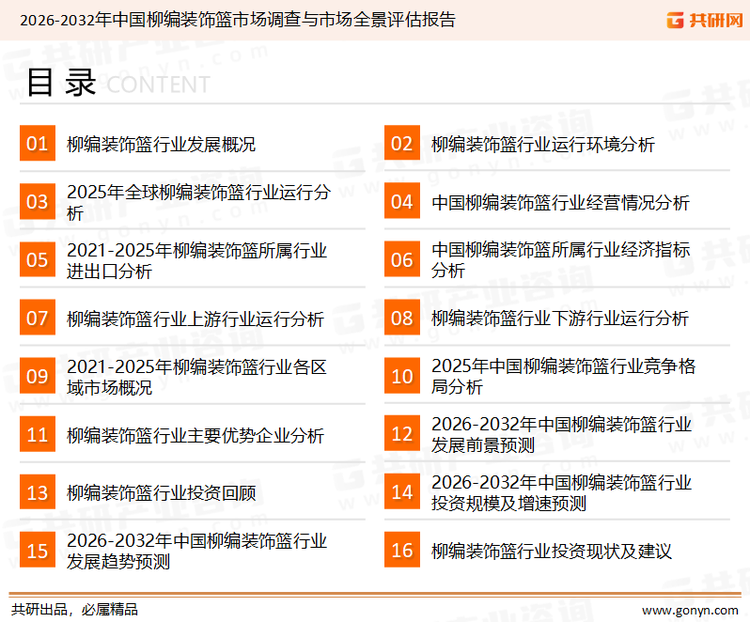Click the orange 06 number box

click(402, 259)
